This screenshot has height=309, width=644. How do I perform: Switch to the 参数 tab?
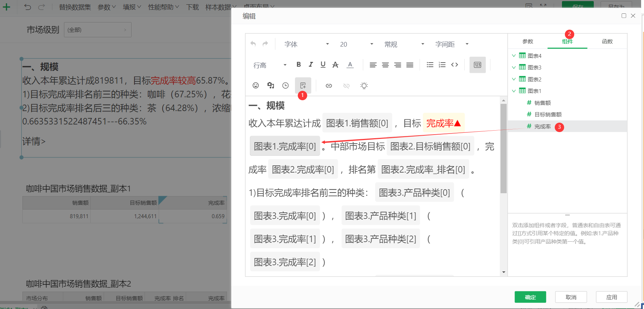click(x=528, y=41)
